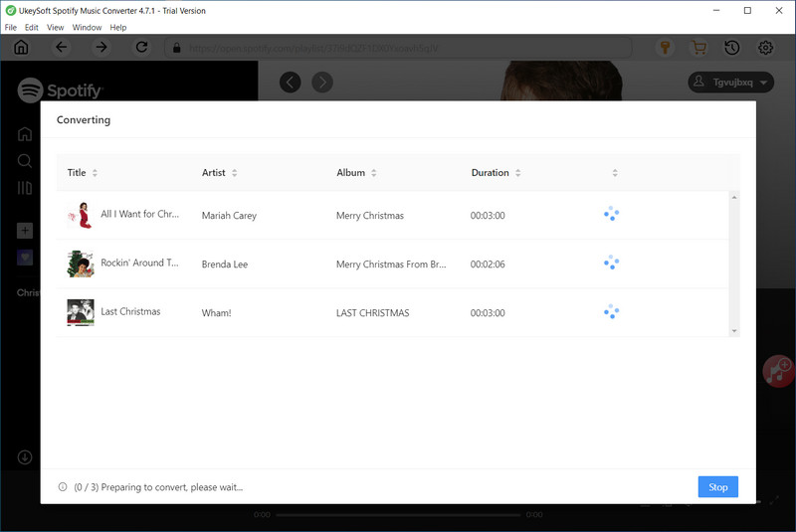Click the loading spinner for Mariah Carey row
Viewport: 796px width, 532px height.
(x=612, y=214)
